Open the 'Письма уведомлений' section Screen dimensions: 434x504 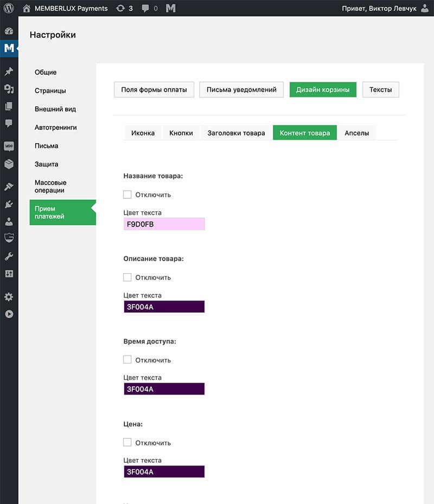241,89
